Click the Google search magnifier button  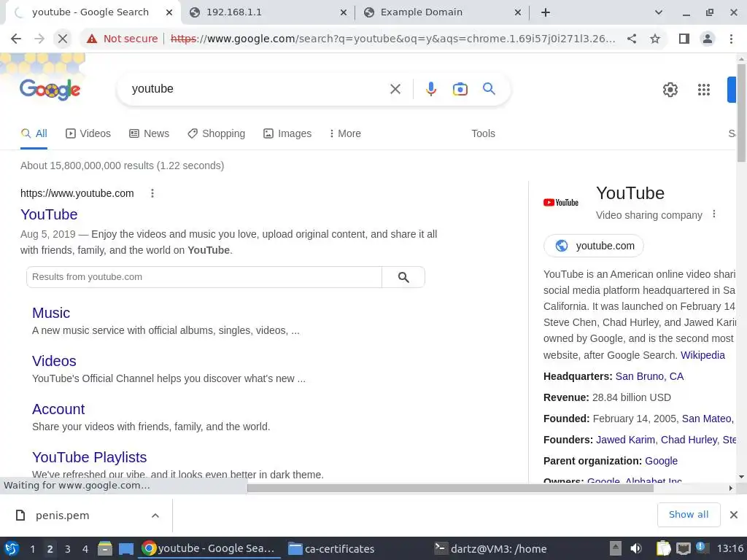click(x=489, y=88)
